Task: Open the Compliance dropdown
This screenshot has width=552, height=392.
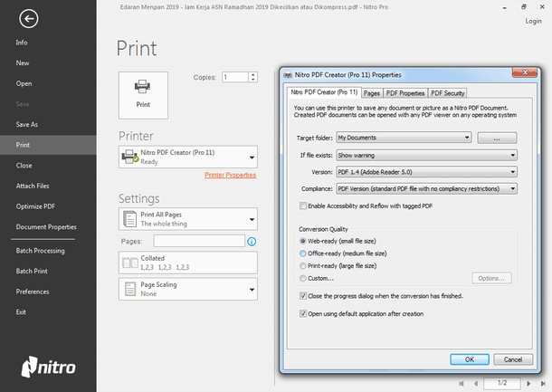Action: click(x=427, y=189)
